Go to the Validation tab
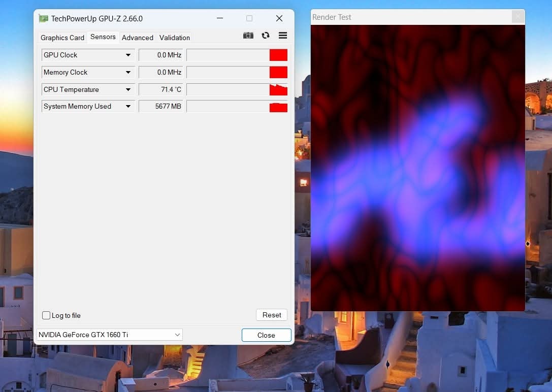This screenshot has height=392, width=552. point(175,38)
